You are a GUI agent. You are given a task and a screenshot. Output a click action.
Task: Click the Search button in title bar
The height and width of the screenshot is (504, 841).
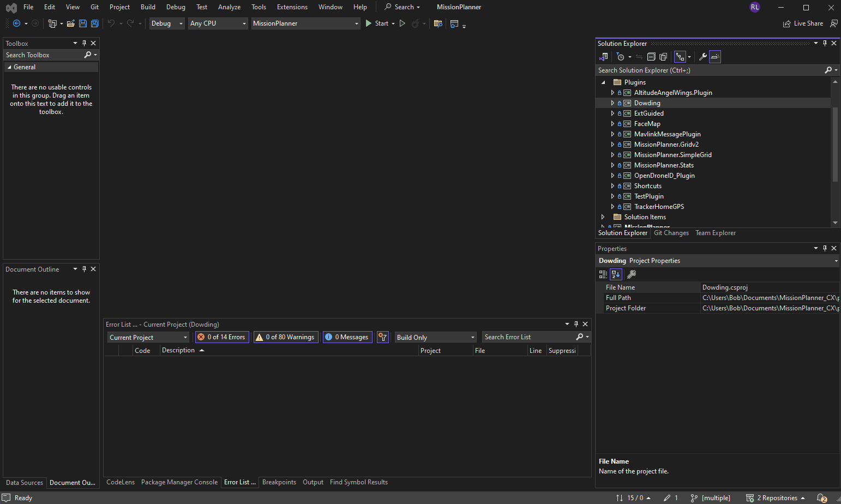pyautogui.click(x=402, y=7)
